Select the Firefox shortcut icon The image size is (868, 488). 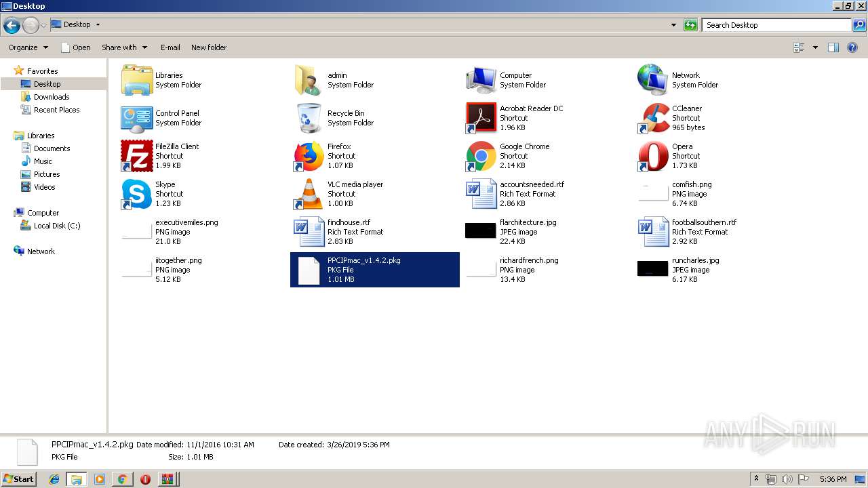pyautogui.click(x=309, y=156)
